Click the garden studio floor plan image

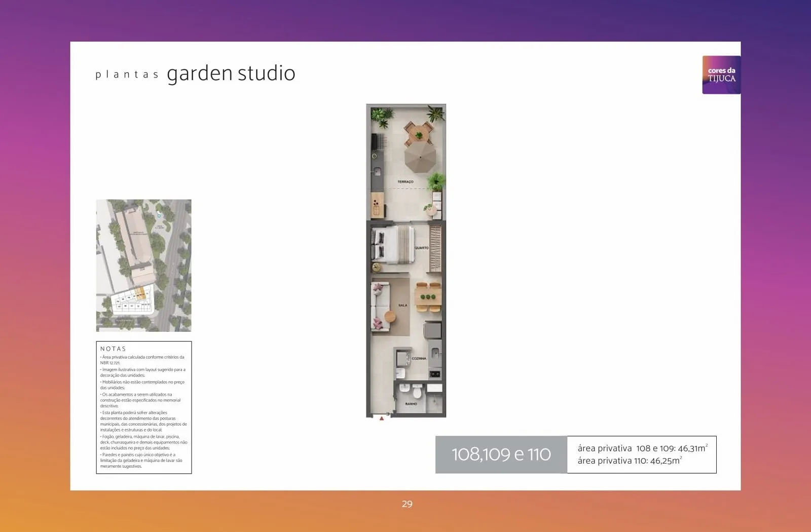pyautogui.click(x=406, y=261)
